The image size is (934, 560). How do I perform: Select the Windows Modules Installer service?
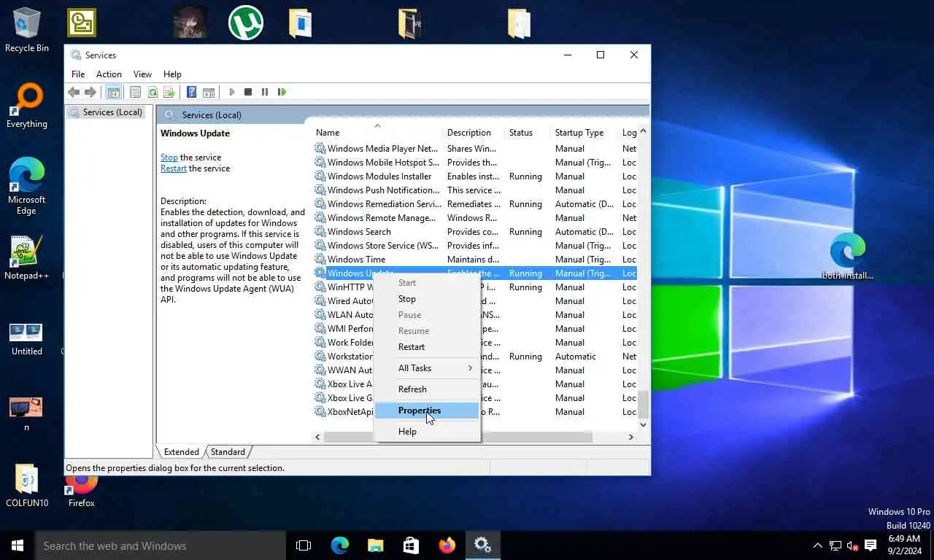pos(475,176)
